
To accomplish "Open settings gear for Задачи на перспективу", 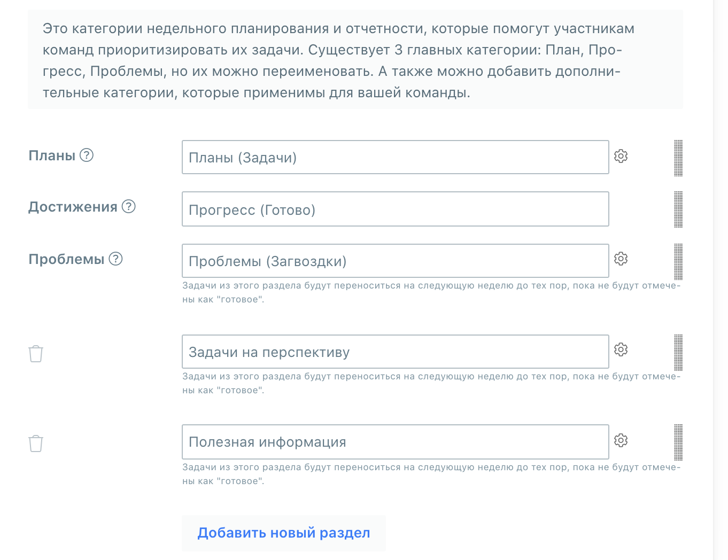I will 621,349.
